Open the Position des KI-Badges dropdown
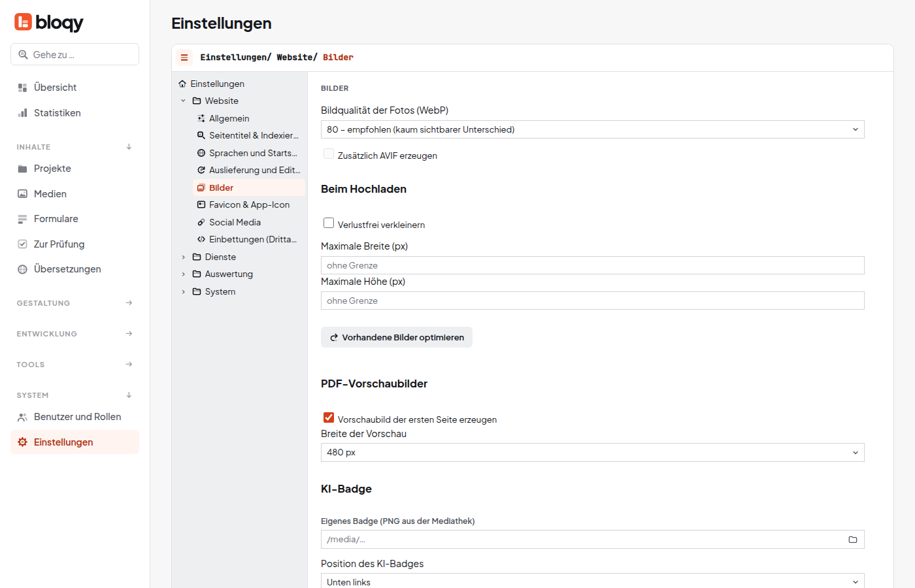This screenshot has width=915, height=588. tap(592, 581)
